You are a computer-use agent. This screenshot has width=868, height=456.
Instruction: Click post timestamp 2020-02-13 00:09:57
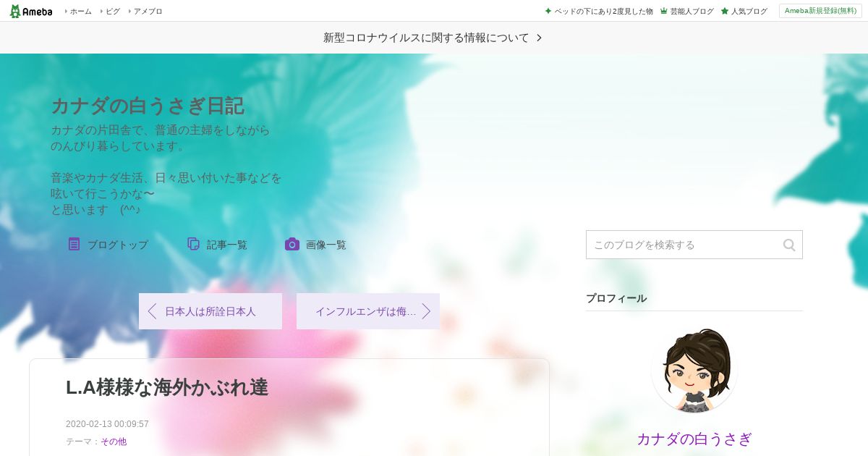107,424
